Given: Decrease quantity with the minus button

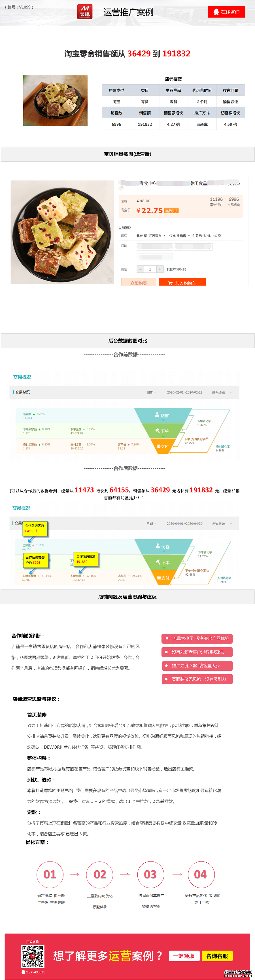Looking at the screenshot, I should (140, 269).
